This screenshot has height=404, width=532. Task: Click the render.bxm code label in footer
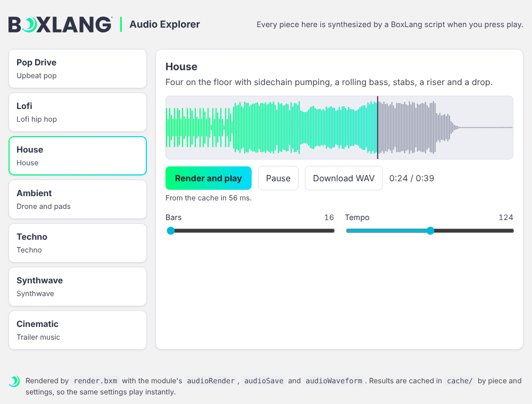[x=95, y=381]
